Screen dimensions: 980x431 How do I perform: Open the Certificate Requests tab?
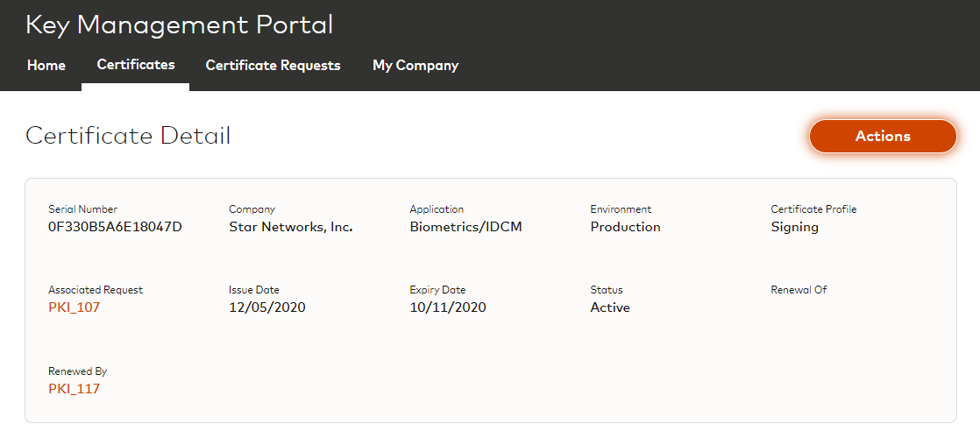(273, 66)
